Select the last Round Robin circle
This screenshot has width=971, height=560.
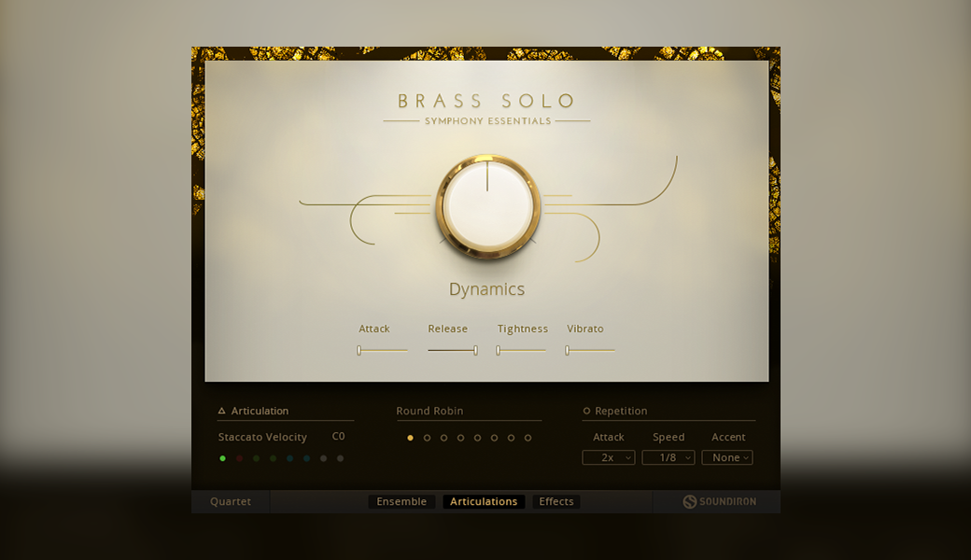click(x=528, y=438)
